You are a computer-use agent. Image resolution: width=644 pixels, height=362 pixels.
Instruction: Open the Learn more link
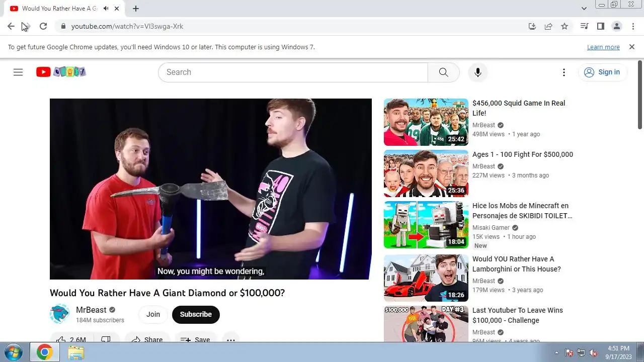(x=603, y=47)
